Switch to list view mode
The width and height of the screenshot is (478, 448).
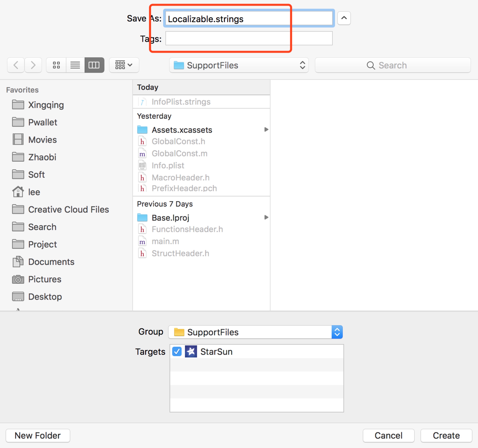pos(75,65)
